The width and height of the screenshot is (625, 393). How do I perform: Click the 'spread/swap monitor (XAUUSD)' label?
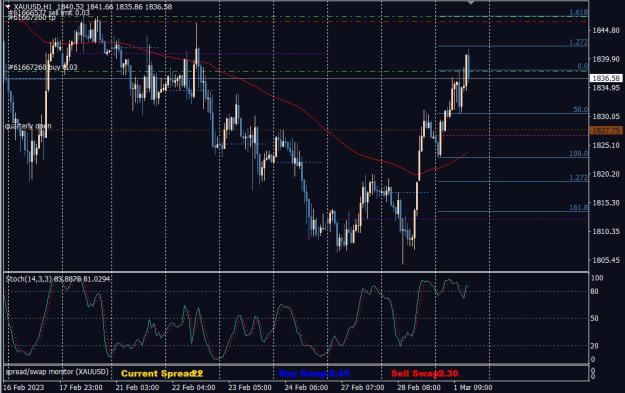click(57, 372)
